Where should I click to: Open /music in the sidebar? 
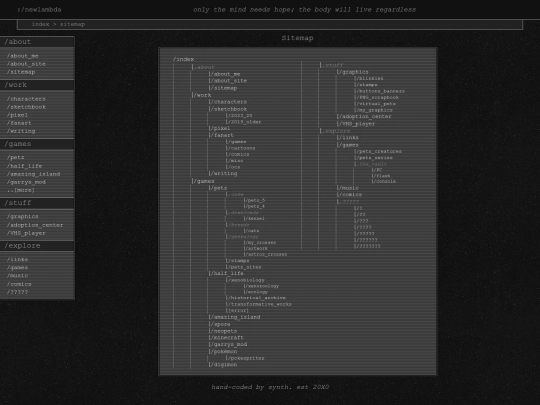tap(17, 276)
